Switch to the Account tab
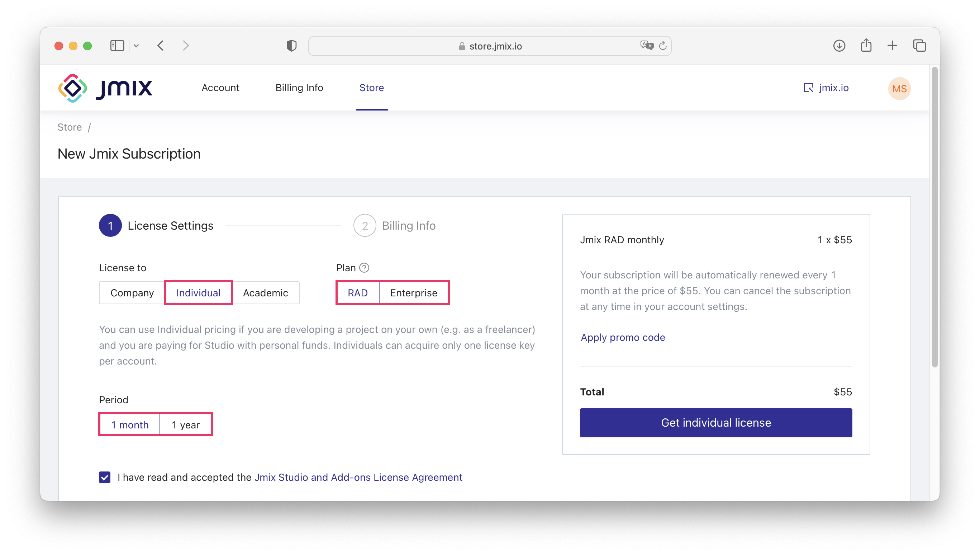Viewport: 980px width, 554px height. (219, 87)
